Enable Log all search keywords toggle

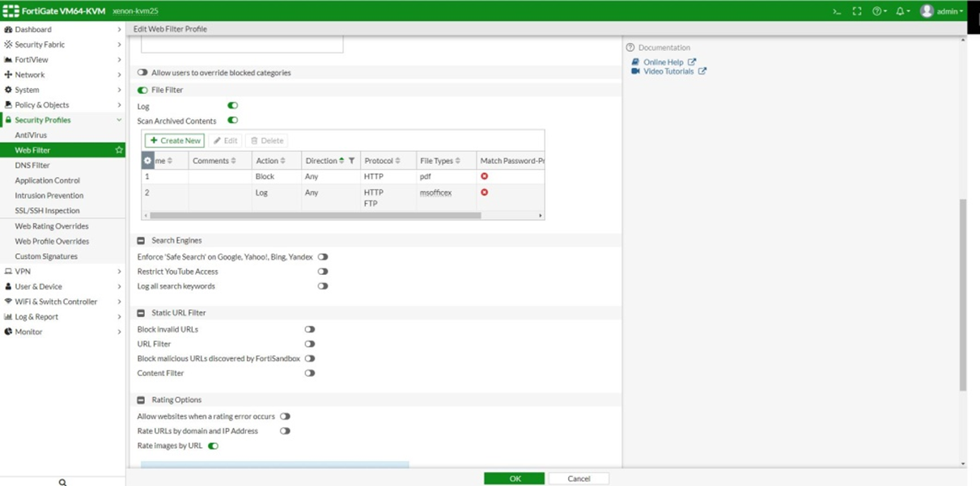[323, 286]
